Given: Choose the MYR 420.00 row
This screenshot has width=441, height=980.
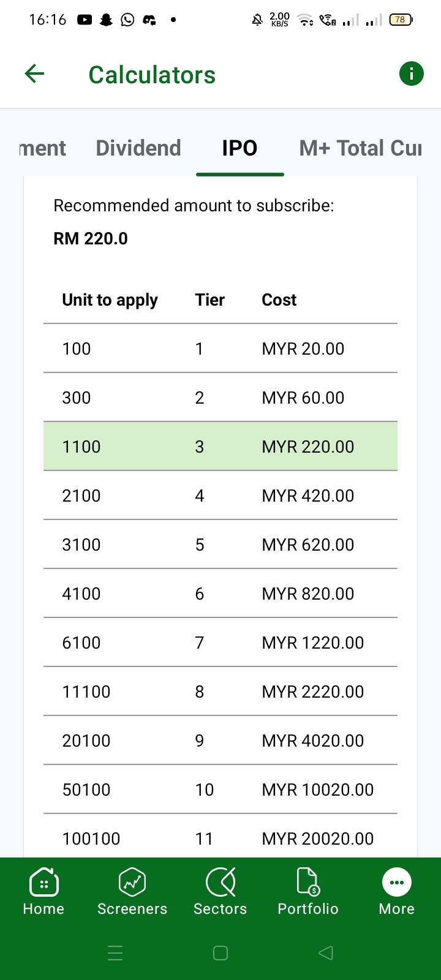Looking at the screenshot, I should pos(221,496).
